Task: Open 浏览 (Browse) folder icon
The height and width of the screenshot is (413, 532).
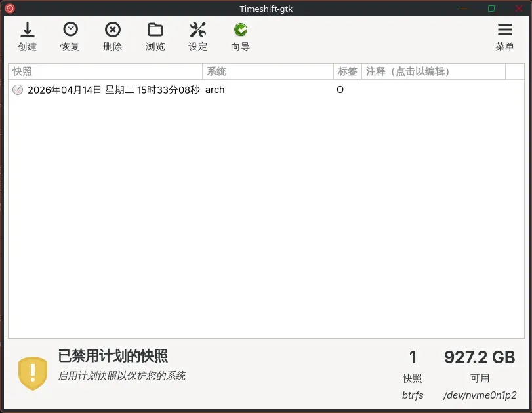Action: [155, 30]
